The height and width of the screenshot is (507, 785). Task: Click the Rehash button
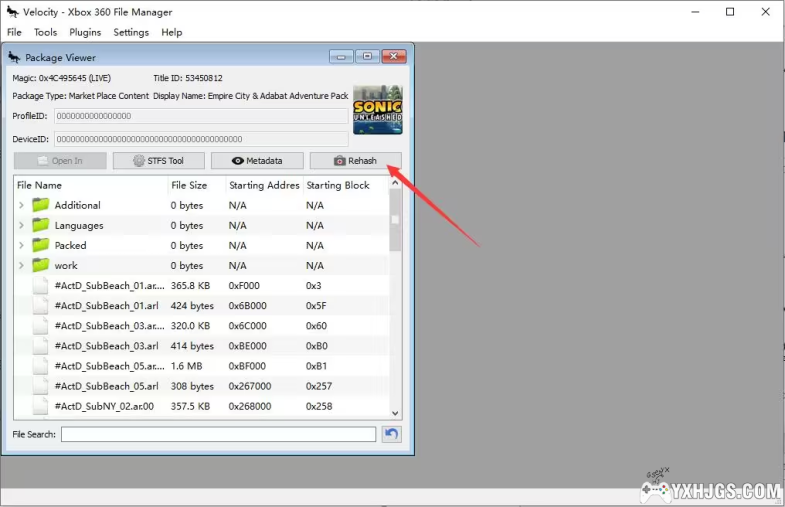click(355, 161)
